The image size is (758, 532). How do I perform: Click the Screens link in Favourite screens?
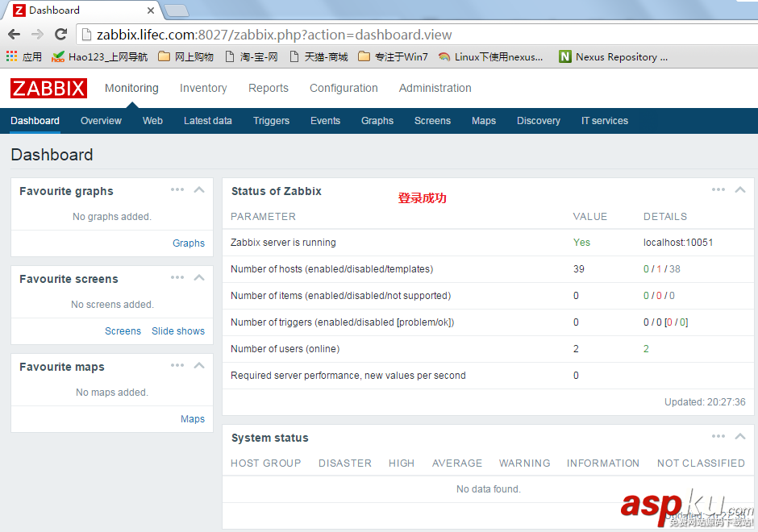pyautogui.click(x=123, y=331)
